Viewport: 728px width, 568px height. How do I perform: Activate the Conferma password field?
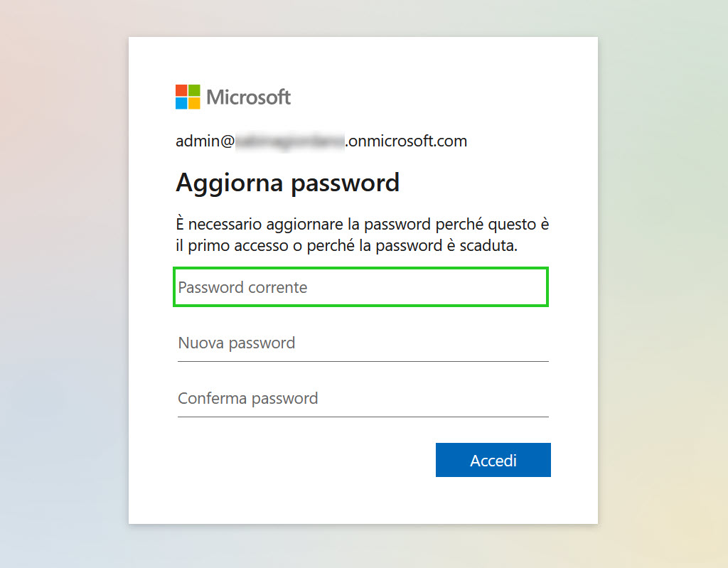pos(363,399)
